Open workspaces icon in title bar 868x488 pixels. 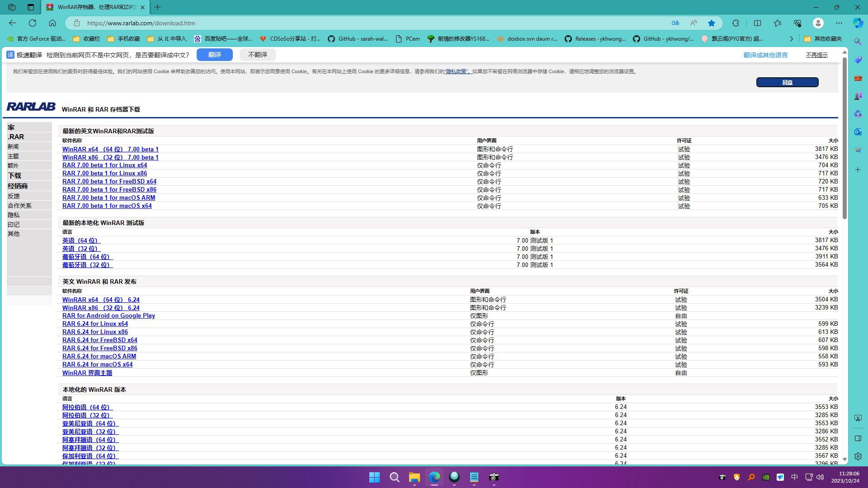(x=12, y=7)
